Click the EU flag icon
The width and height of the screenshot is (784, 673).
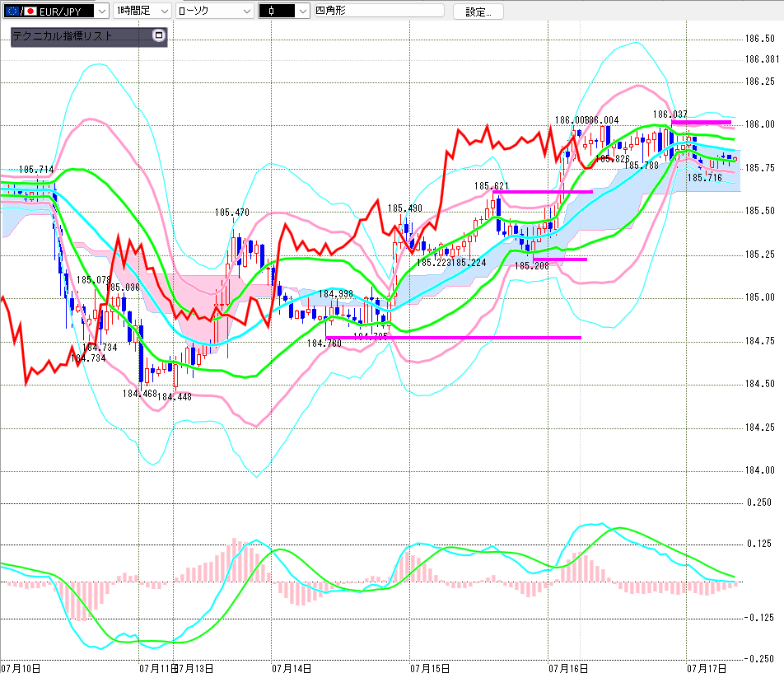click(x=12, y=11)
